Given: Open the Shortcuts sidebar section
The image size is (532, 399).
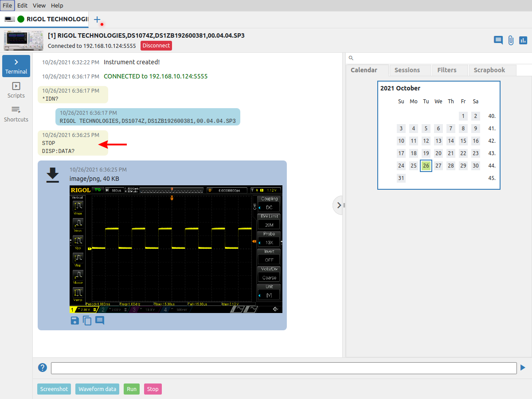Looking at the screenshot, I should coord(16,114).
